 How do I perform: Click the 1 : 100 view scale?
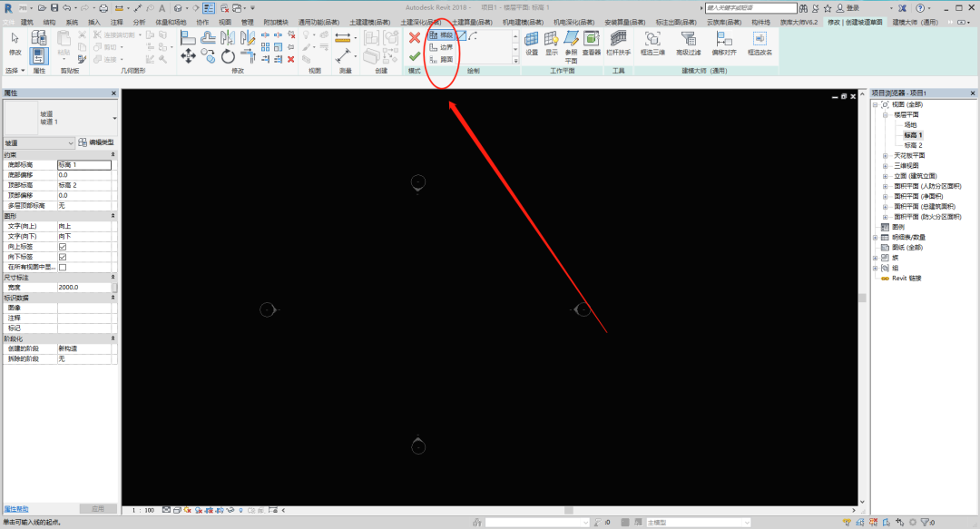[x=143, y=510]
